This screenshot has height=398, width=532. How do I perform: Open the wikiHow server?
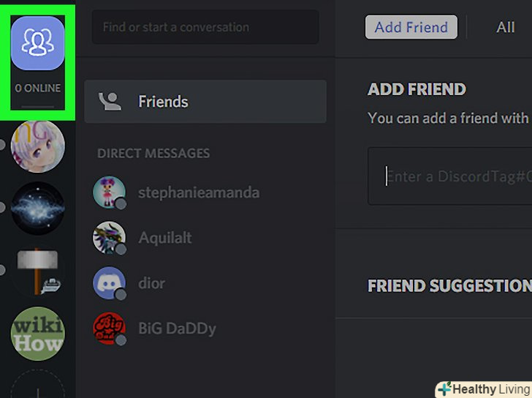[38, 334]
